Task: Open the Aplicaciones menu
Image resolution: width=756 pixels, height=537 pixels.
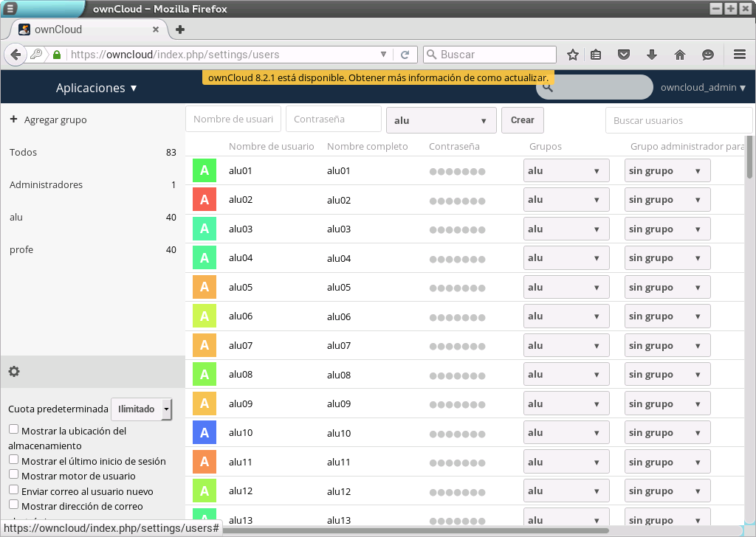Action: click(x=96, y=88)
